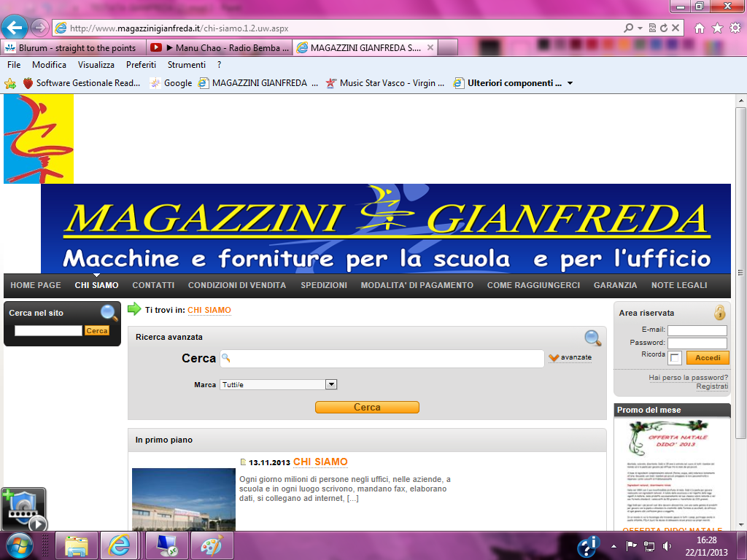Image resolution: width=747 pixels, height=560 pixels.
Task: Open the Strumenti menu
Action: (187, 65)
